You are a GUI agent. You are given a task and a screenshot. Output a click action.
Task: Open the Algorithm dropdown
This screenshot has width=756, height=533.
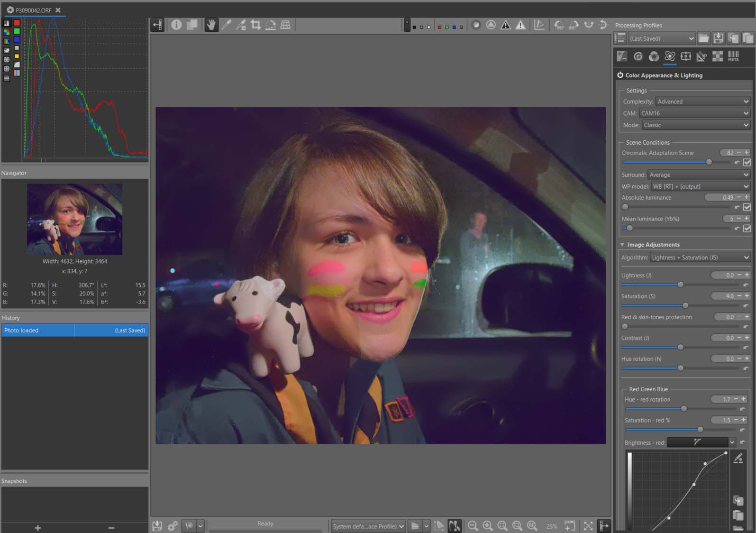click(700, 257)
